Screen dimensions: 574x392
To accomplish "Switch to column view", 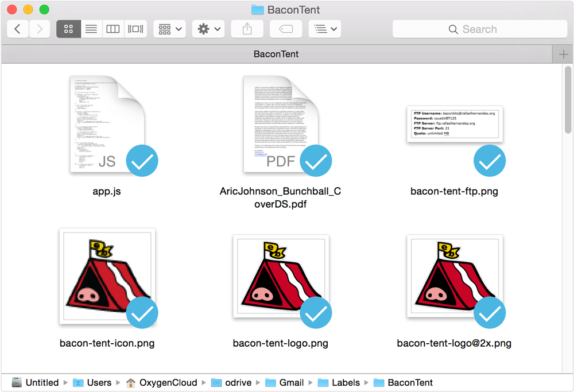I will coord(113,29).
